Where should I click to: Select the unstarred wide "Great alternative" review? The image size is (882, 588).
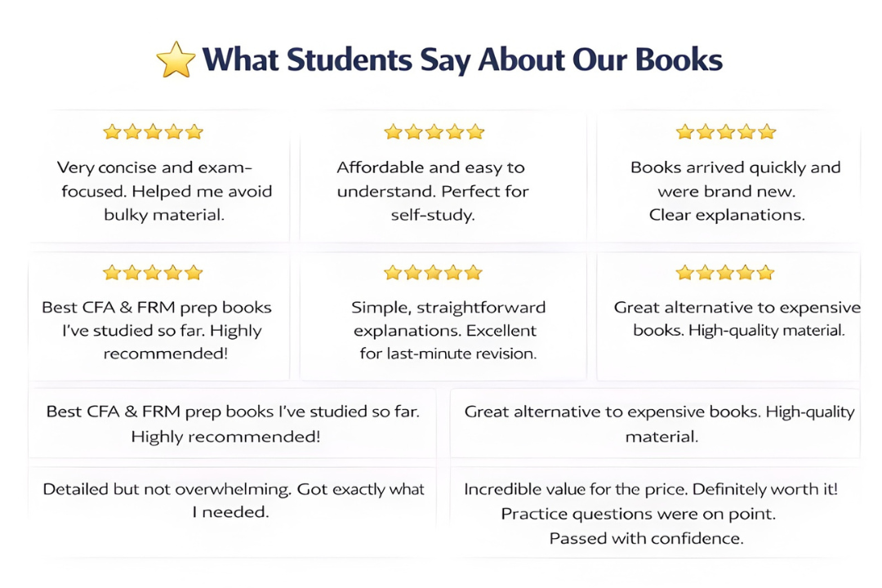(x=660, y=423)
